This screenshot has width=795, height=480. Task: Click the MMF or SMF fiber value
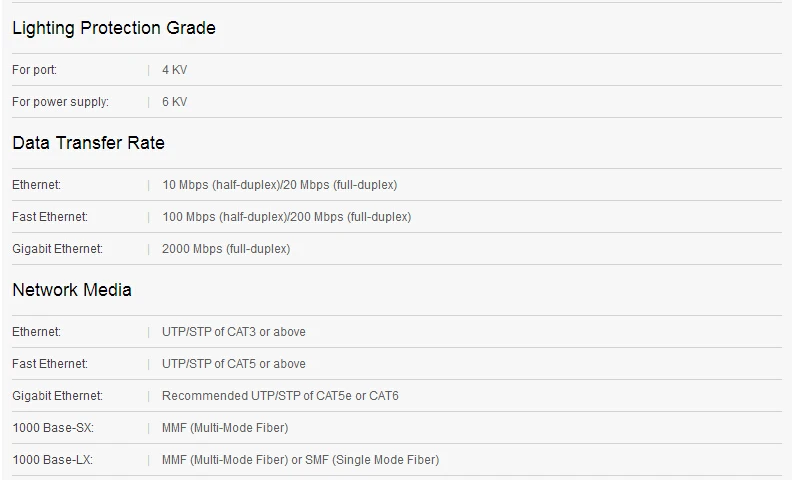point(301,460)
